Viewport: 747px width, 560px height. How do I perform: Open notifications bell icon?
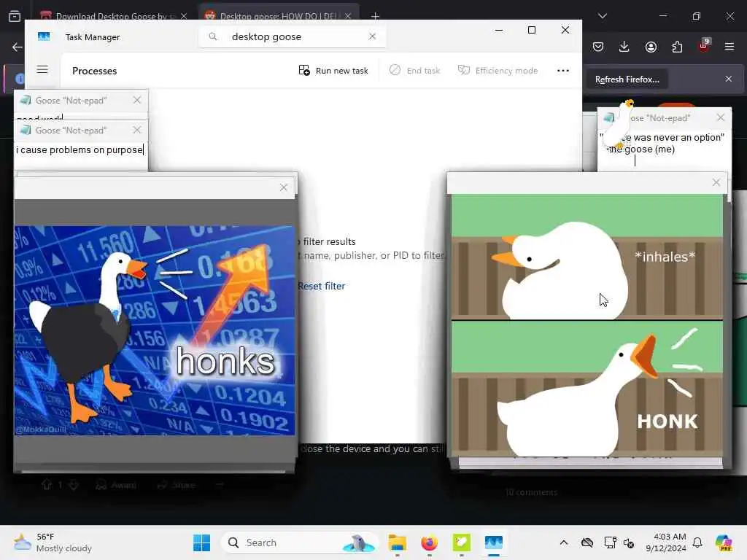point(697,542)
